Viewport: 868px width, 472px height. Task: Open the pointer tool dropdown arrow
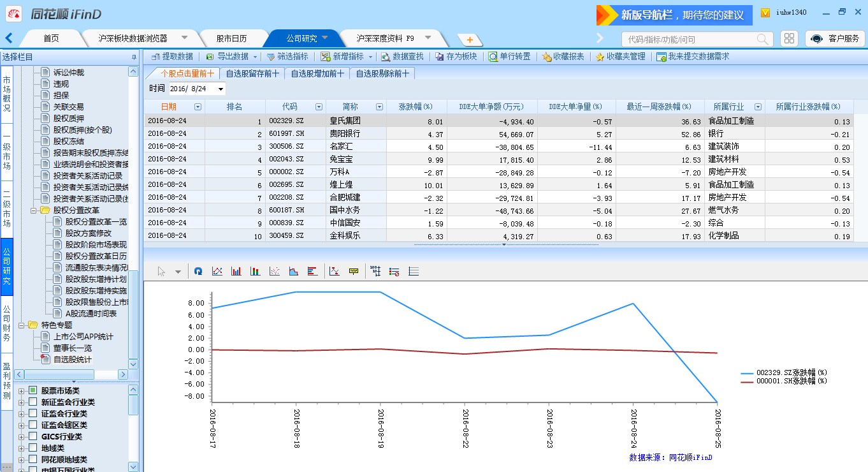178,271
